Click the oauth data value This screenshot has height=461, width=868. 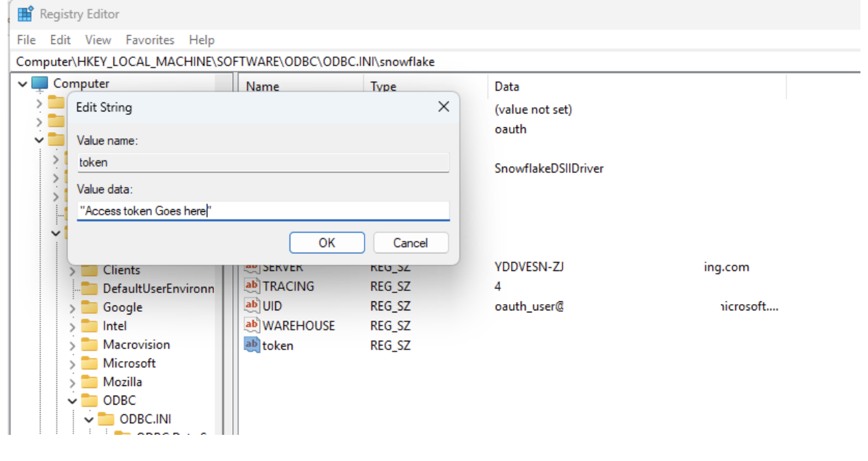pyautogui.click(x=510, y=129)
